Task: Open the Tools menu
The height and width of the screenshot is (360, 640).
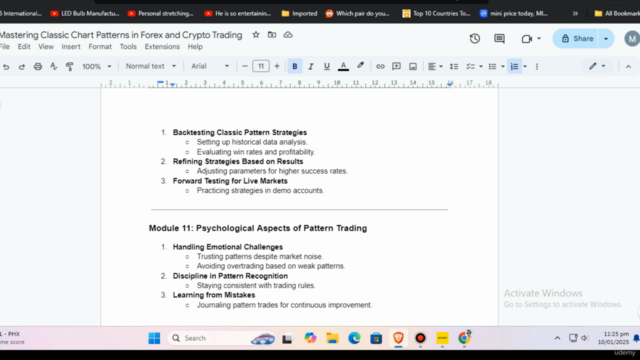Action: click(128, 47)
